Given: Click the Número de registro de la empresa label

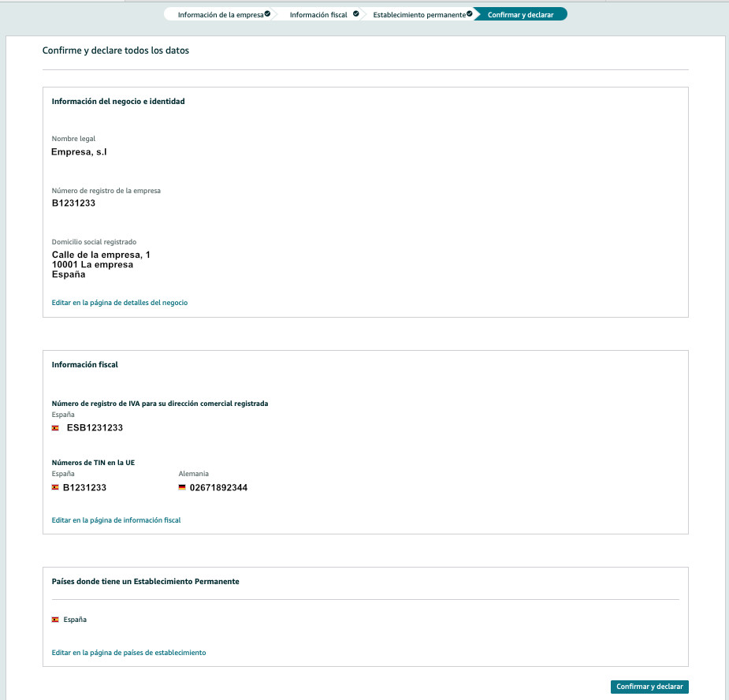Looking at the screenshot, I should pos(106,191).
